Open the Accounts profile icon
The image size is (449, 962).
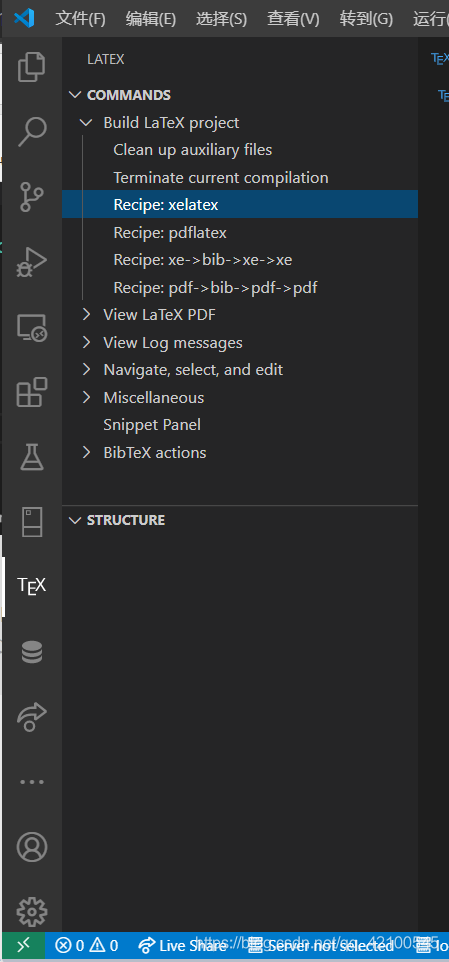[x=31, y=847]
